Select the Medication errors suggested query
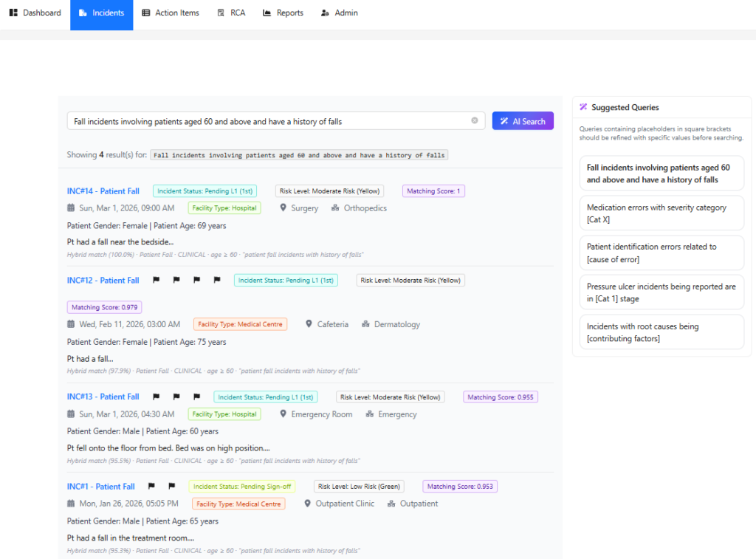Screen dimensions: 756x559 pyautogui.click(x=661, y=213)
